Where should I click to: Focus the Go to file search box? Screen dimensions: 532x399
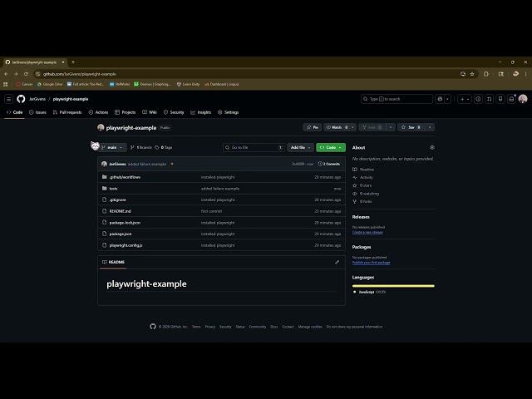[x=253, y=147]
